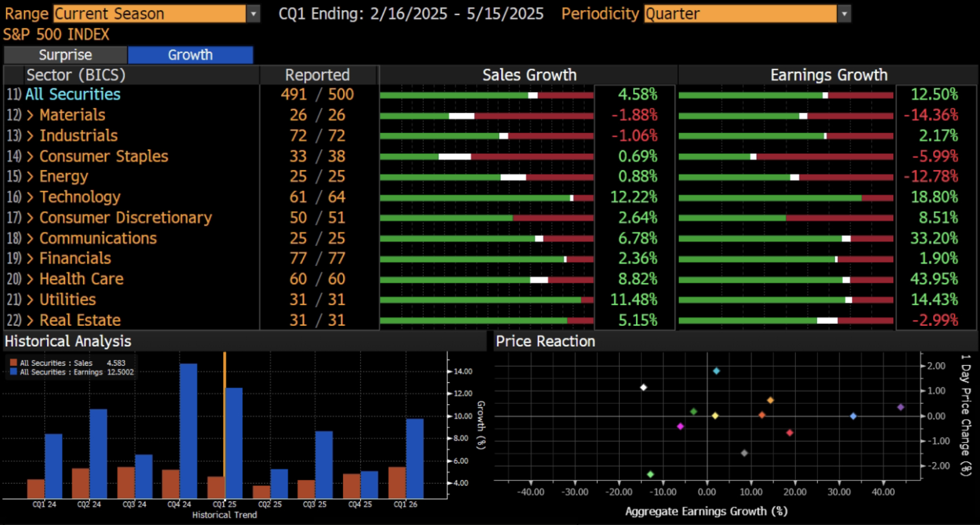
Task: Click the Range field showing Current Season
Action: tap(150, 14)
